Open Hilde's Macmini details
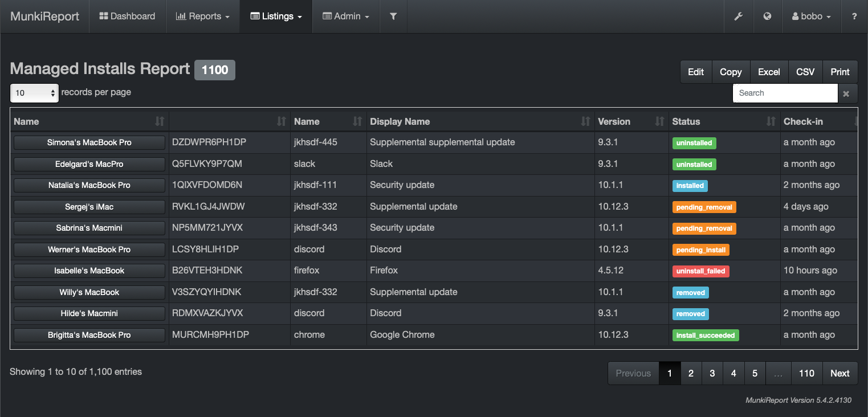Viewport: 868px width, 417px height. click(x=89, y=313)
